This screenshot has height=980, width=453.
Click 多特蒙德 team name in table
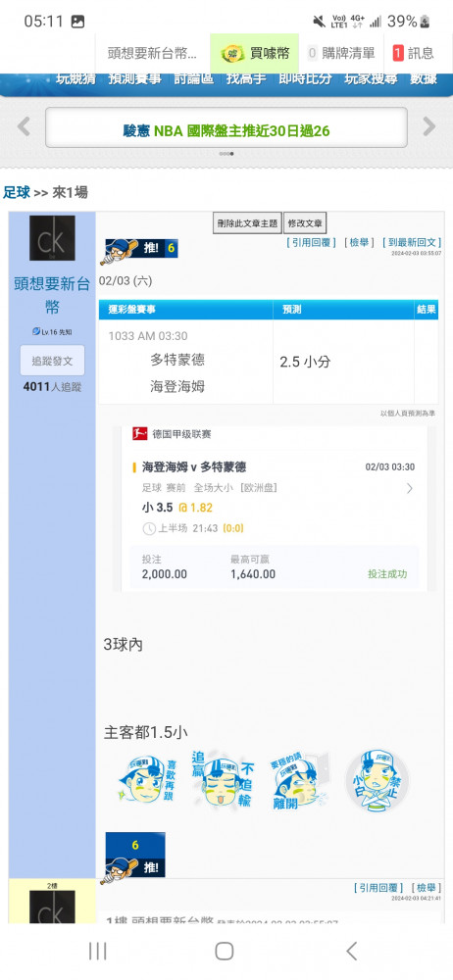177,360
